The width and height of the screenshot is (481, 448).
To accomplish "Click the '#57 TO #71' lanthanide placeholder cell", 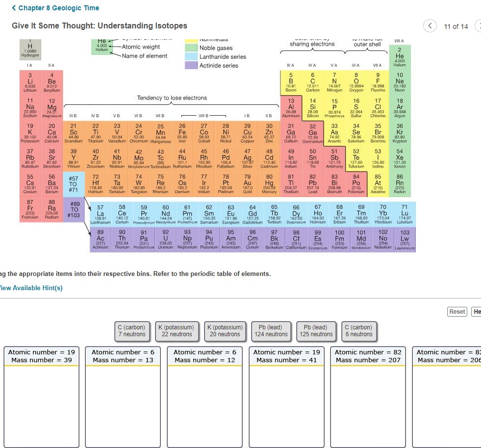I will click(74, 184).
